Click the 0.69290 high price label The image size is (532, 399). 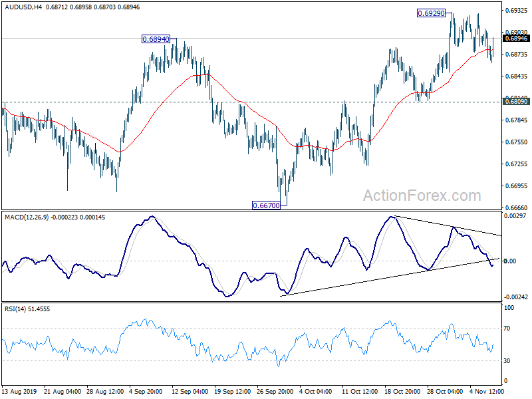coord(431,13)
